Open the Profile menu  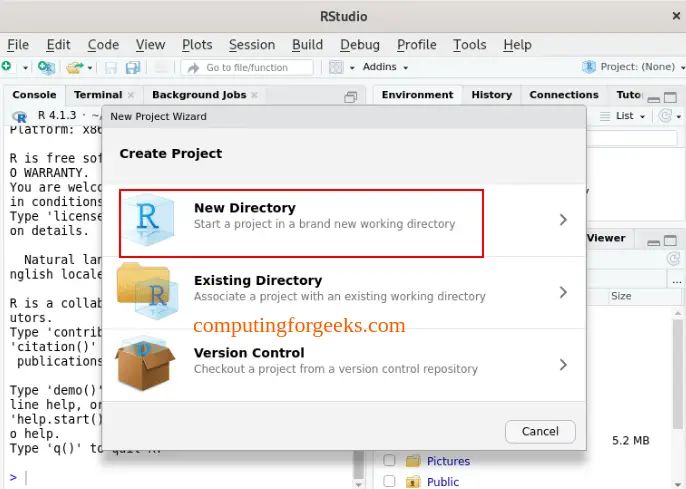pos(416,45)
